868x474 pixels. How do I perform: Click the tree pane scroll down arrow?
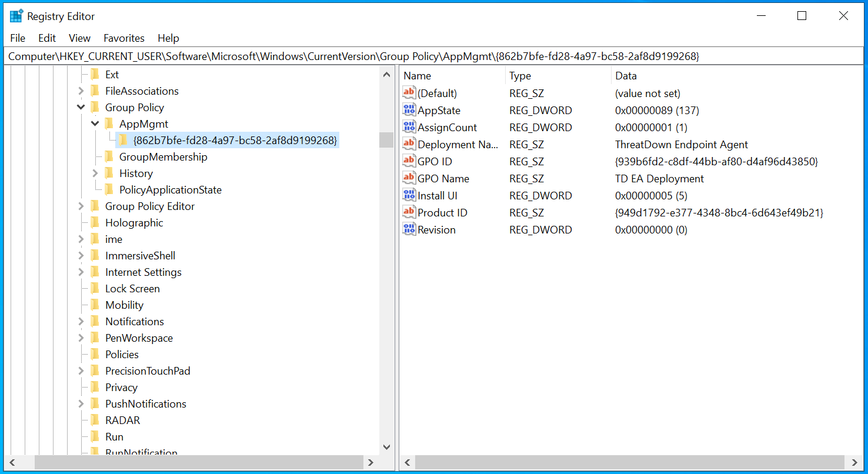(x=386, y=448)
